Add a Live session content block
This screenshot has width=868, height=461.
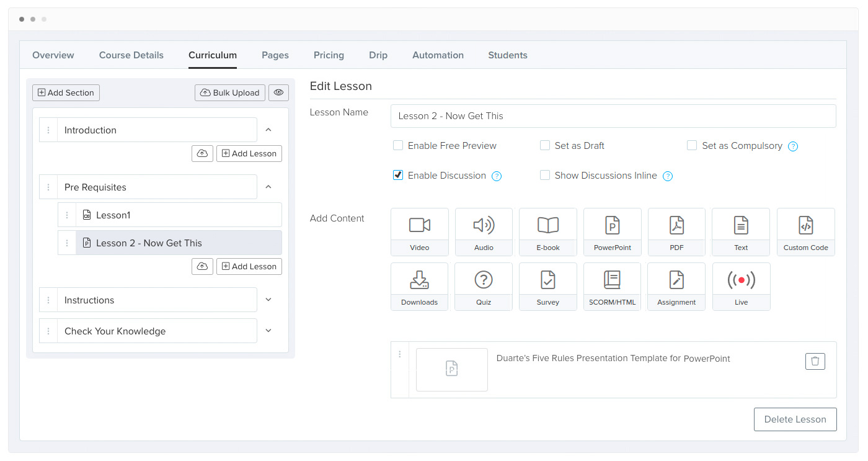(x=741, y=287)
